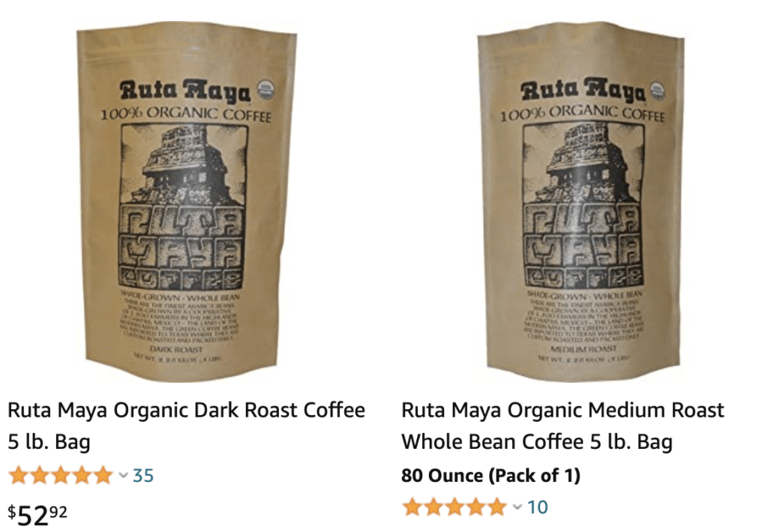
Task: Click the USDA organic seal on the Medium Roast bag
Action: coord(658,91)
